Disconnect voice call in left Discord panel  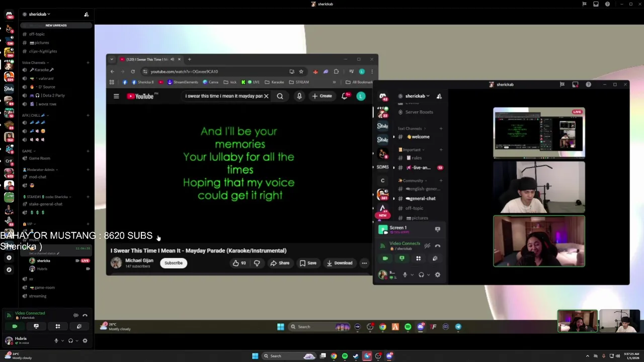tap(85, 315)
